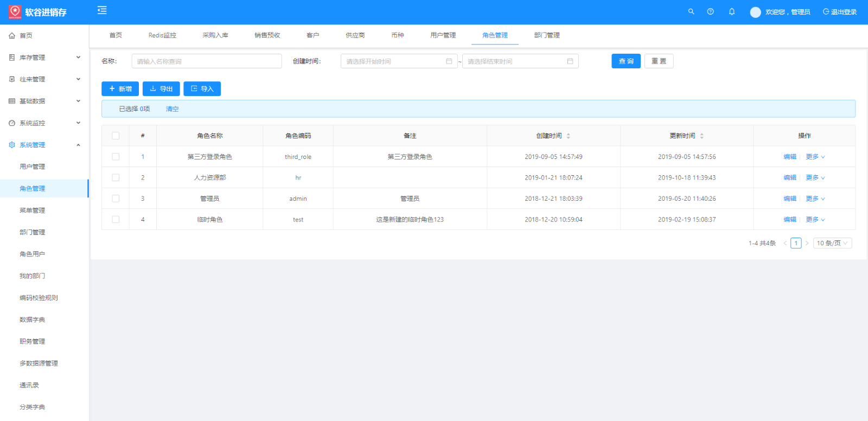
Task: Focus the 名称 search input field
Action: (x=207, y=61)
